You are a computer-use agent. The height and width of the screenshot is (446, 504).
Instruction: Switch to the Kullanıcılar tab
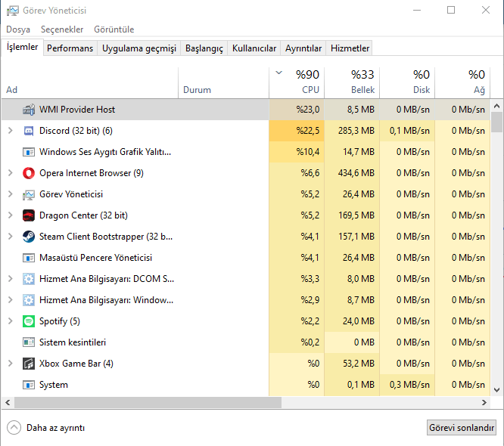click(254, 48)
